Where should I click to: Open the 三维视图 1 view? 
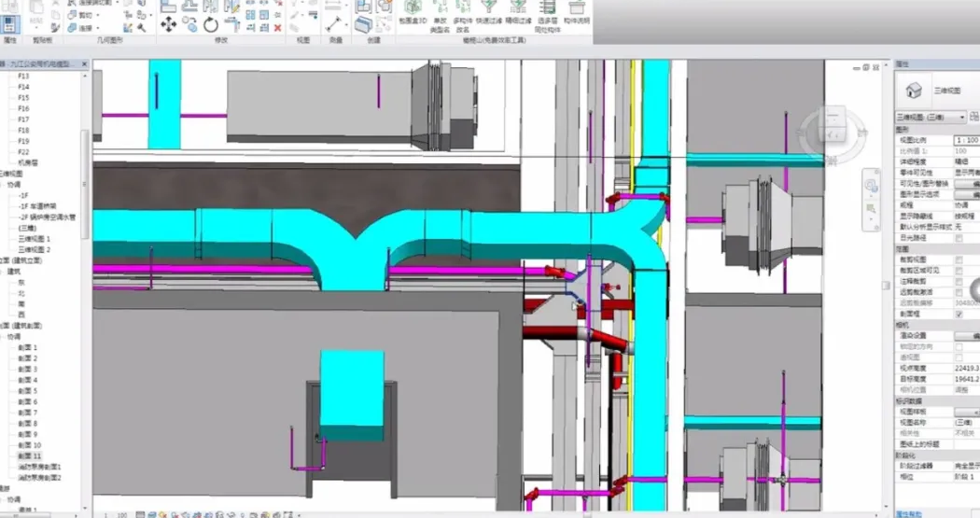click(34, 239)
